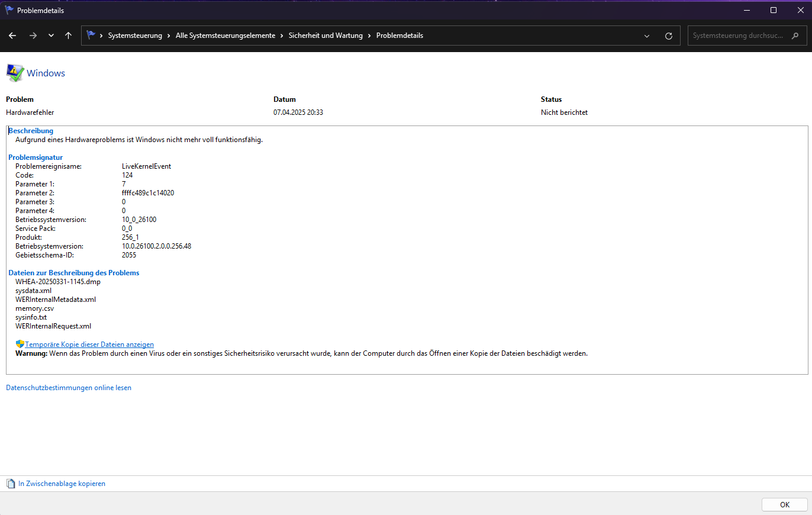Click Dateien zur Beschreibung des Problems heading
The height and width of the screenshot is (515, 812).
(x=74, y=273)
